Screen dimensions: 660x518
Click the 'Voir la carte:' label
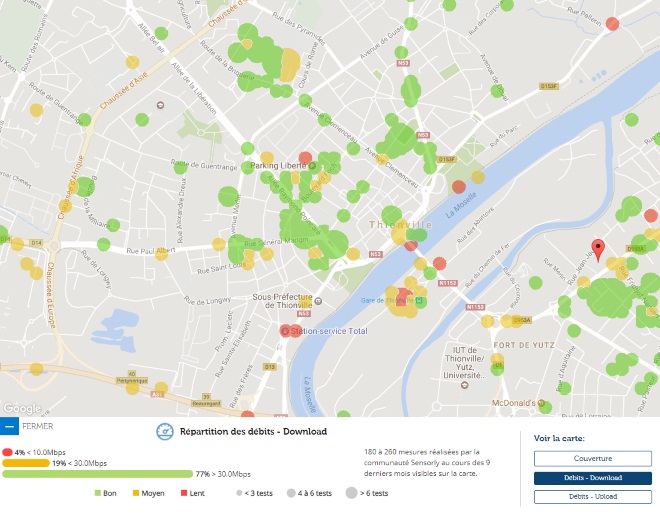559,438
